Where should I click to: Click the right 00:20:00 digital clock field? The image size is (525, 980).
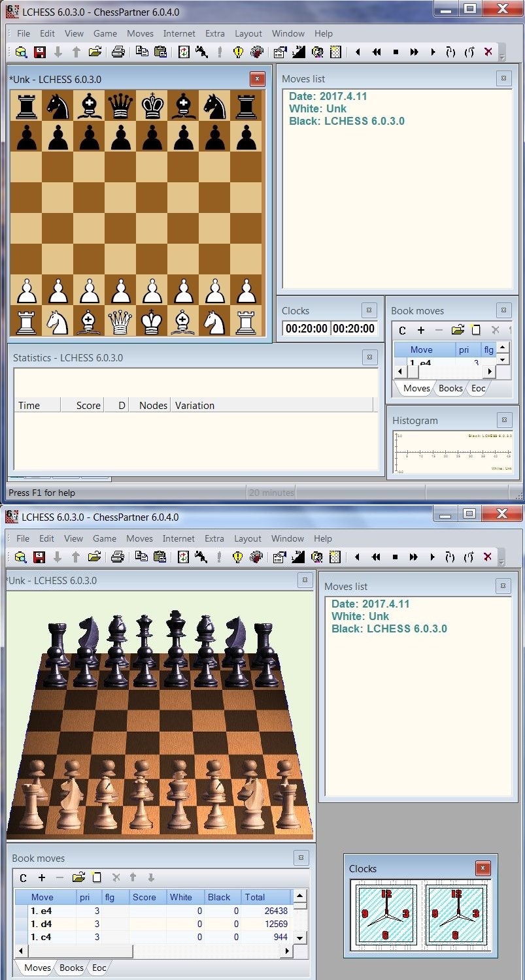(354, 329)
